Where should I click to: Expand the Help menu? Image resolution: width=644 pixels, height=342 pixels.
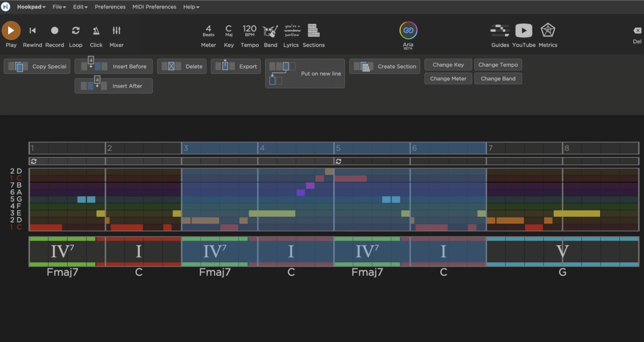pyautogui.click(x=191, y=7)
